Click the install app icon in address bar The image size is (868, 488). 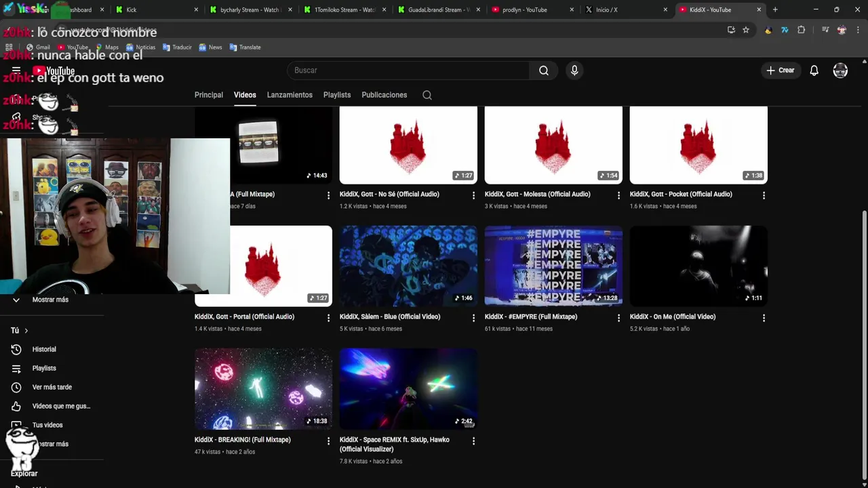(x=731, y=30)
